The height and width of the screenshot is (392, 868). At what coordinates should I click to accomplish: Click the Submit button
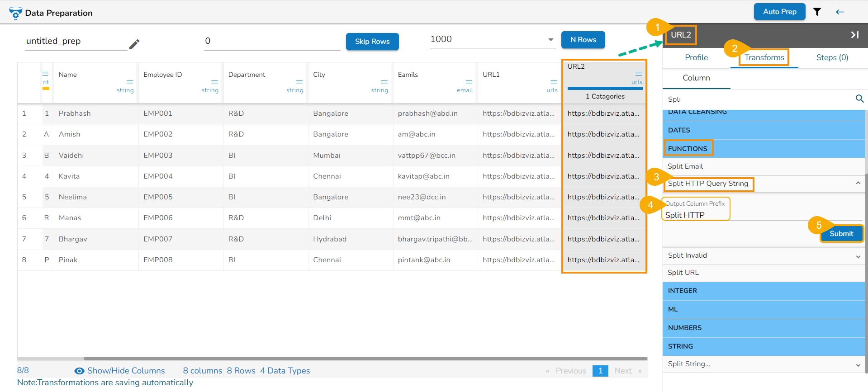coord(841,234)
